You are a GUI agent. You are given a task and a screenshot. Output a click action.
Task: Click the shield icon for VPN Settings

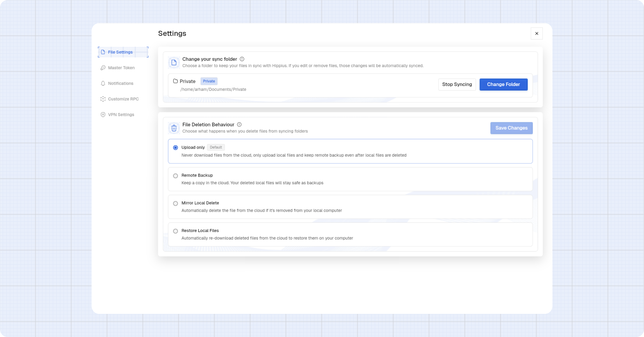[x=103, y=114]
